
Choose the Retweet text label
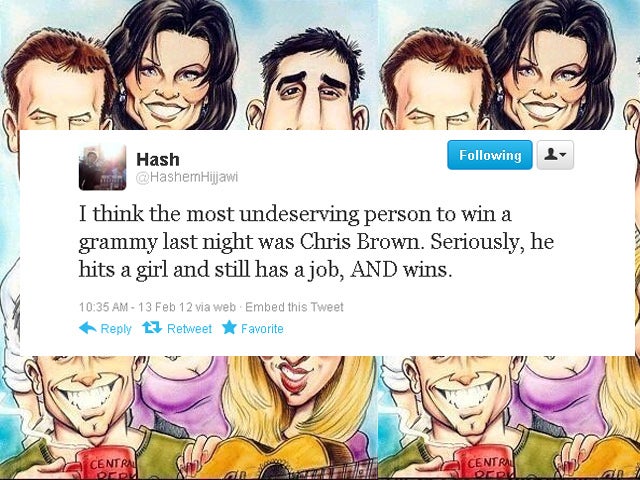tap(189, 329)
